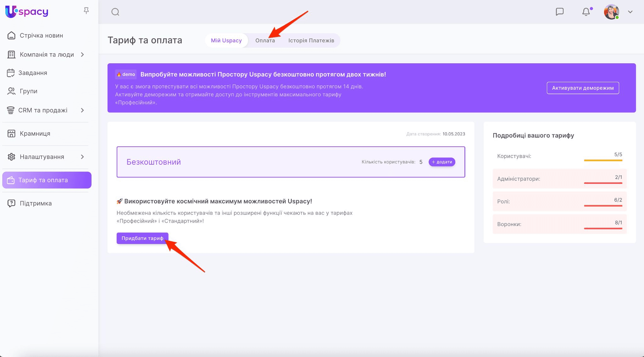Click the Uspacy logo

pos(27,12)
